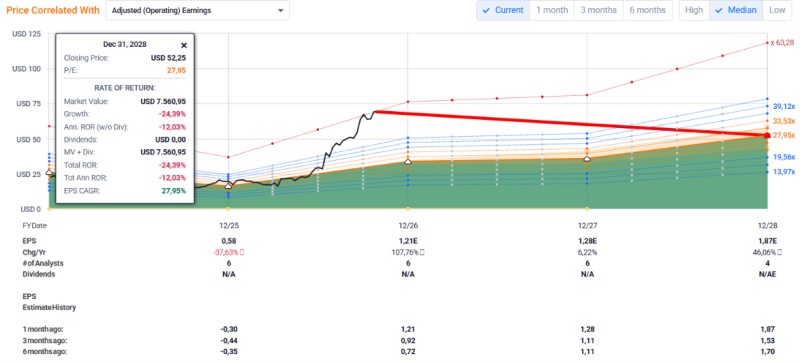Choose the High estimate option
Screen dimensions: 800x363
694,10
